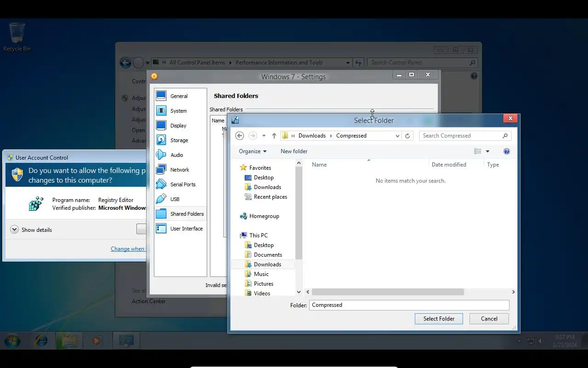This screenshot has width=588, height=368.
Task: Open the Storage settings category
Action: point(180,140)
